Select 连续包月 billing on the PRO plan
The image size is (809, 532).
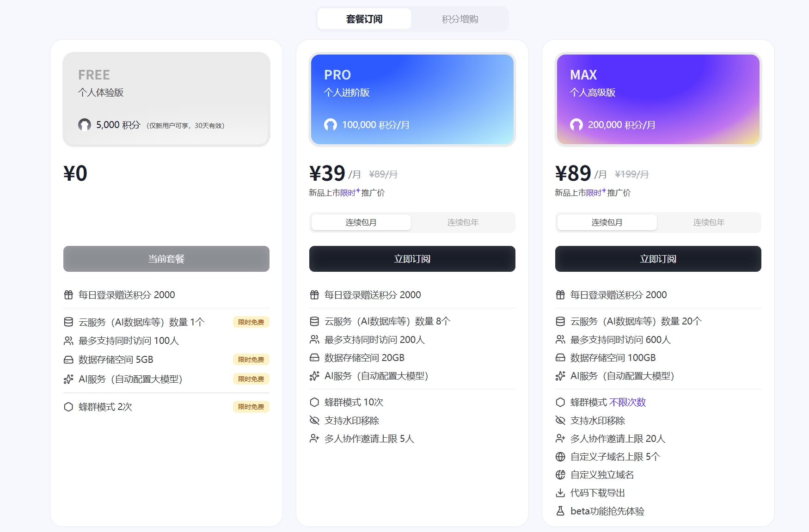coord(361,222)
